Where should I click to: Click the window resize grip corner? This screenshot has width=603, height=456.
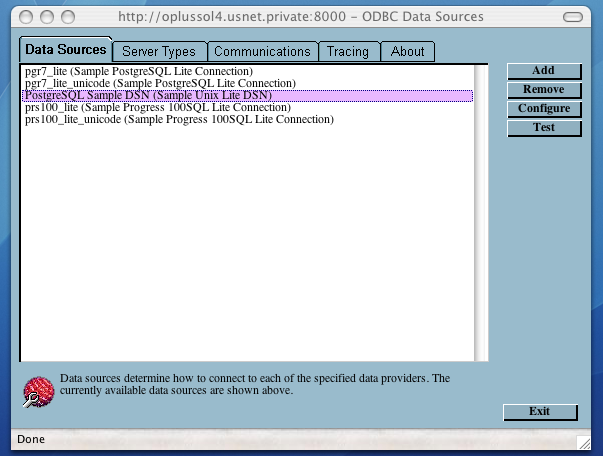(583, 441)
